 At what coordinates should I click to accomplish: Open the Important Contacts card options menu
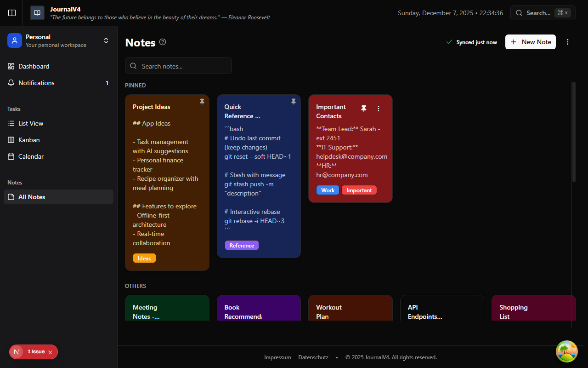tap(379, 109)
